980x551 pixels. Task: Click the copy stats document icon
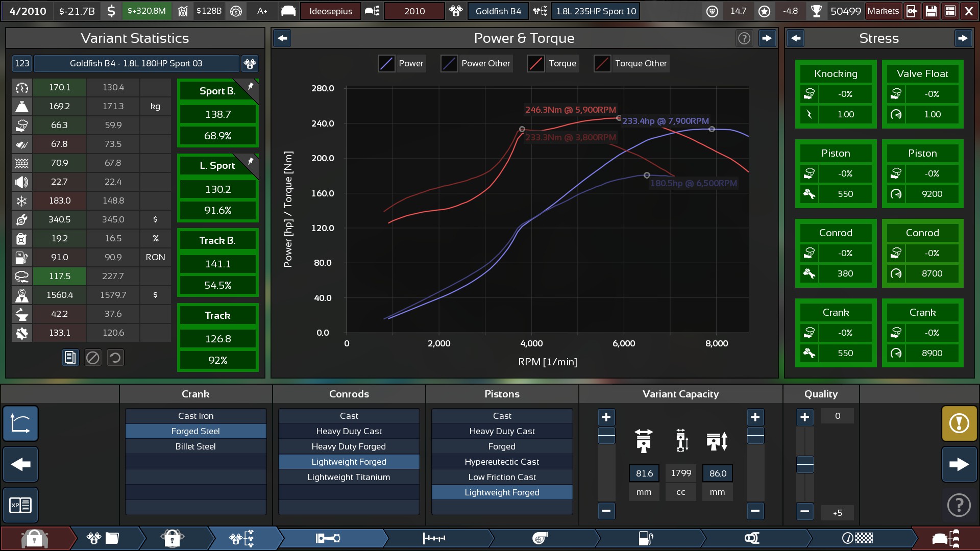point(70,358)
